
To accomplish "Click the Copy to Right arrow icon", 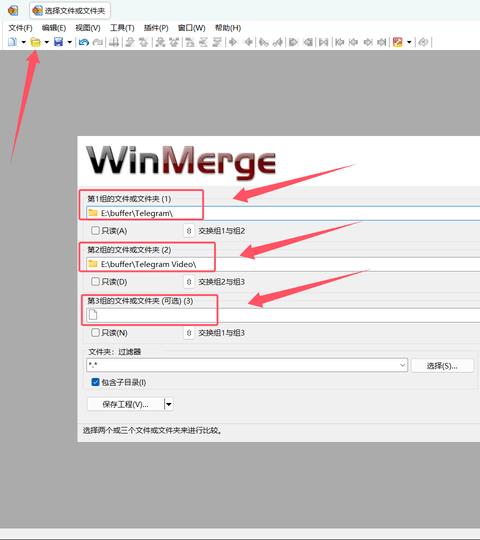I will click(233, 42).
